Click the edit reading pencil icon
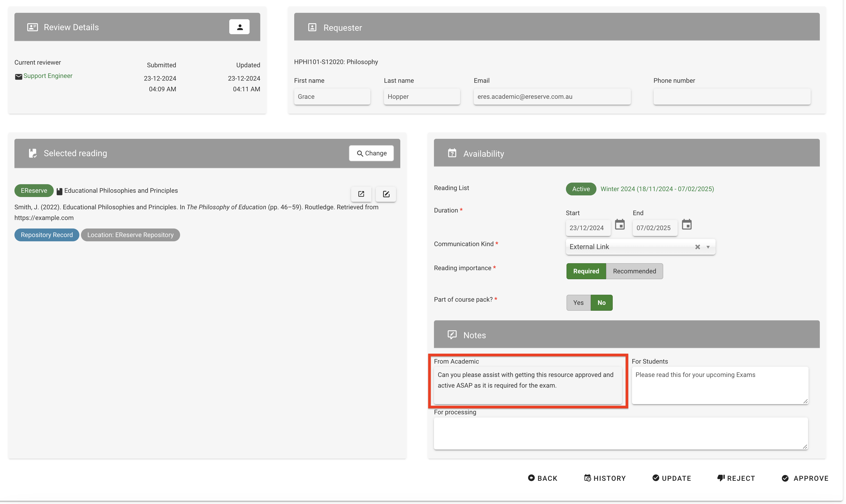 (x=386, y=194)
